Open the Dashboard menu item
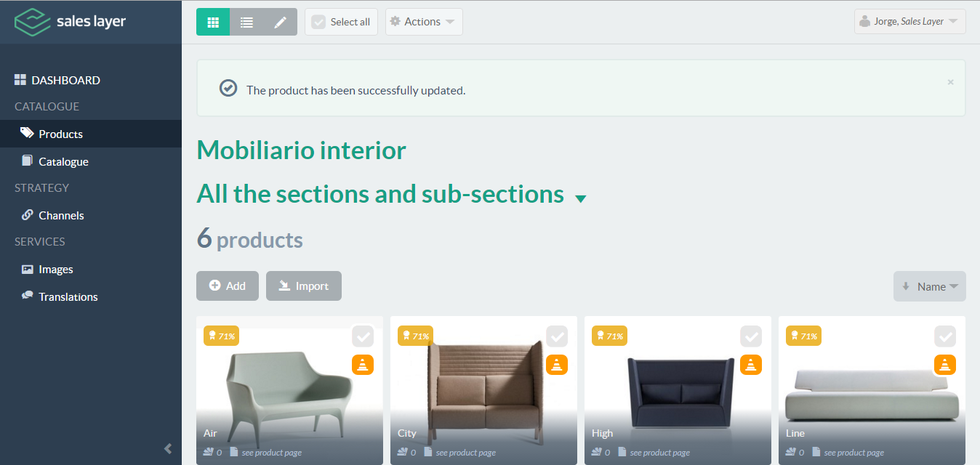The image size is (980, 465). click(57, 80)
